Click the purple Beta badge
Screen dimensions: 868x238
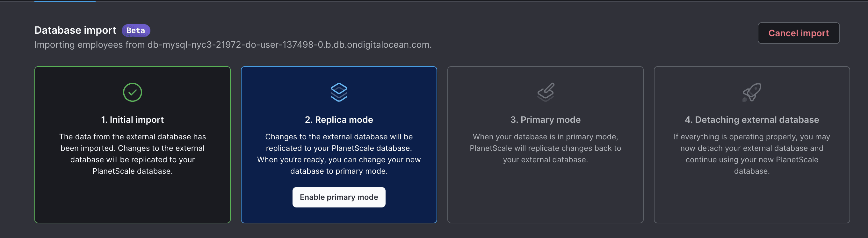tap(136, 30)
